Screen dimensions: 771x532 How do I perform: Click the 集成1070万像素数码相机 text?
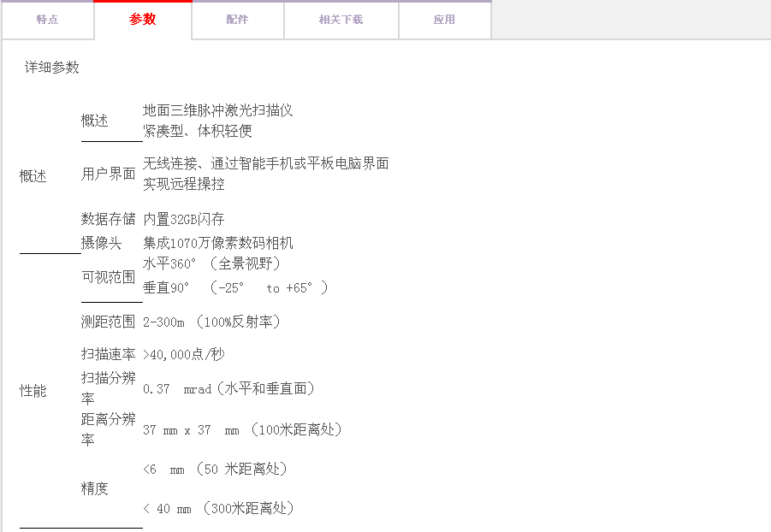pyautogui.click(x=218, y=244)
